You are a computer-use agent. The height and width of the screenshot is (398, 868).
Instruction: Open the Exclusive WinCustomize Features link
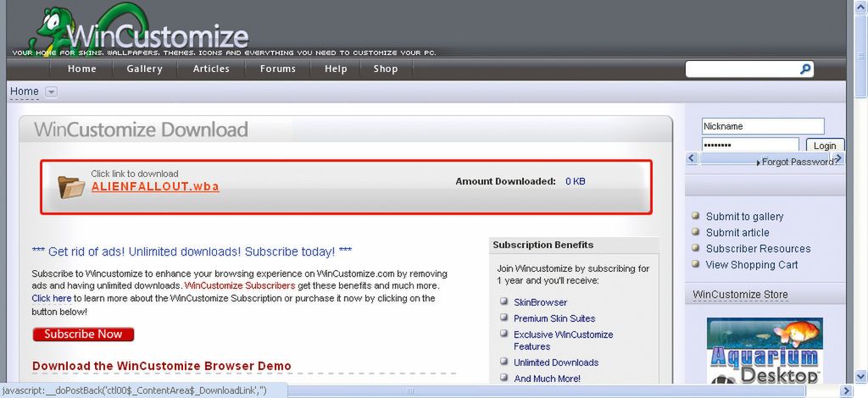(x=564, y=340)
